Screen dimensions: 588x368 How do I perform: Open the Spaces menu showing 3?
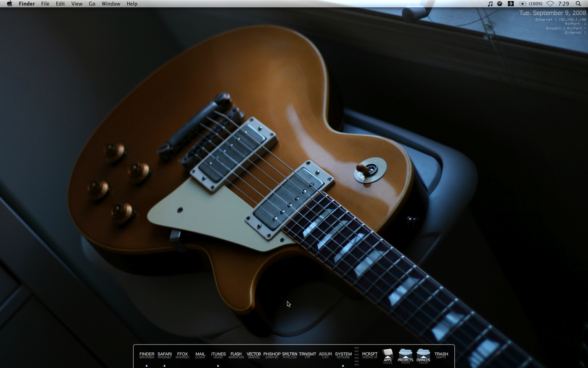click(x=511, y=4)
